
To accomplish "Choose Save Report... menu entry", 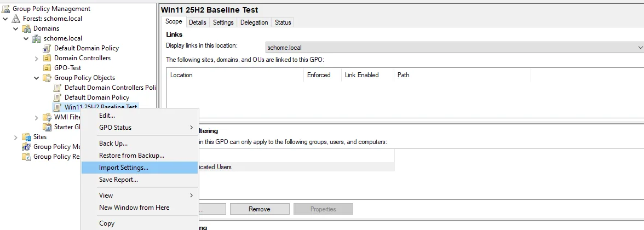I will point(140,180).
